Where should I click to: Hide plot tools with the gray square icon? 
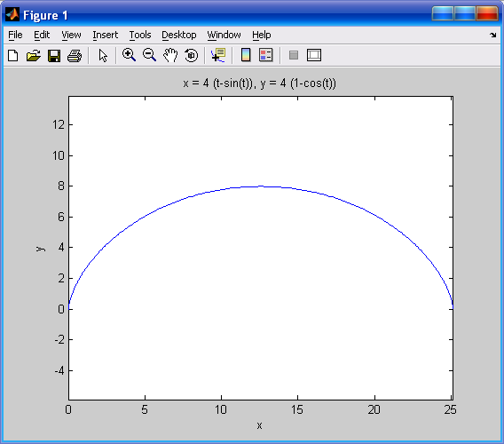click(294, 55)
